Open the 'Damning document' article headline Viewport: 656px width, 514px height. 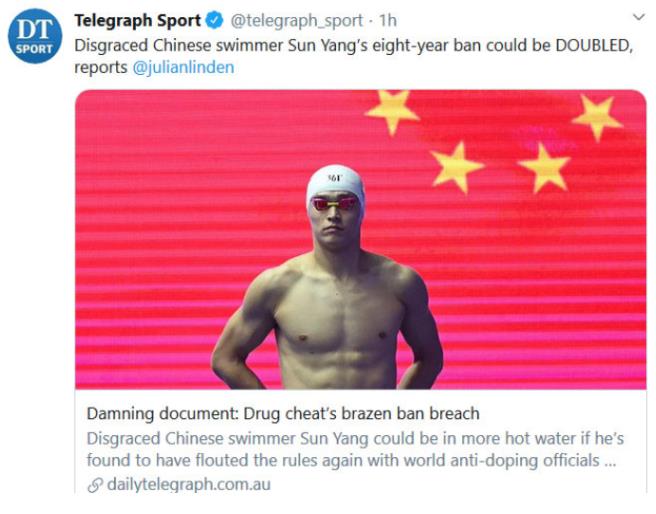tap(283, 413)
